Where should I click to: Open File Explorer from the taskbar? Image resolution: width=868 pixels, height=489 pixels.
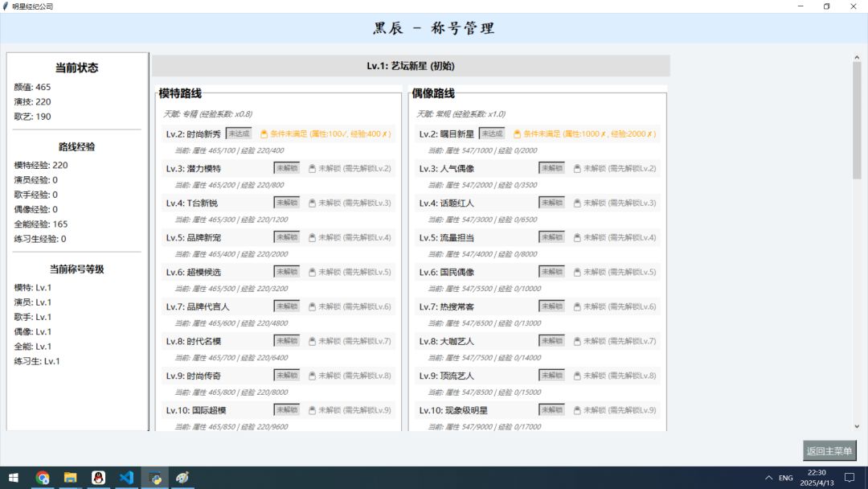[x=70, y=478]
